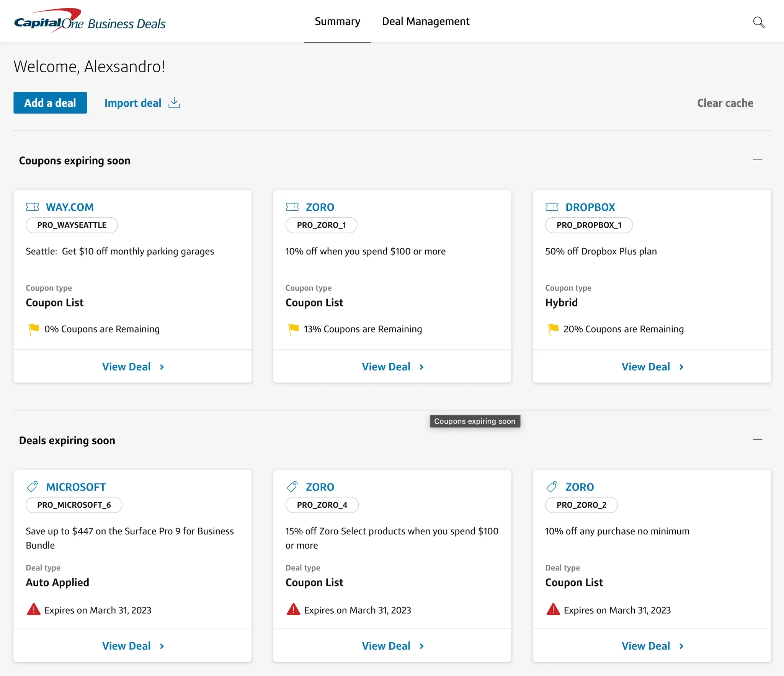The image size is (784, 676).
Task: Click the Capital One Business Deals logo
Action: (x=90, y=21)
